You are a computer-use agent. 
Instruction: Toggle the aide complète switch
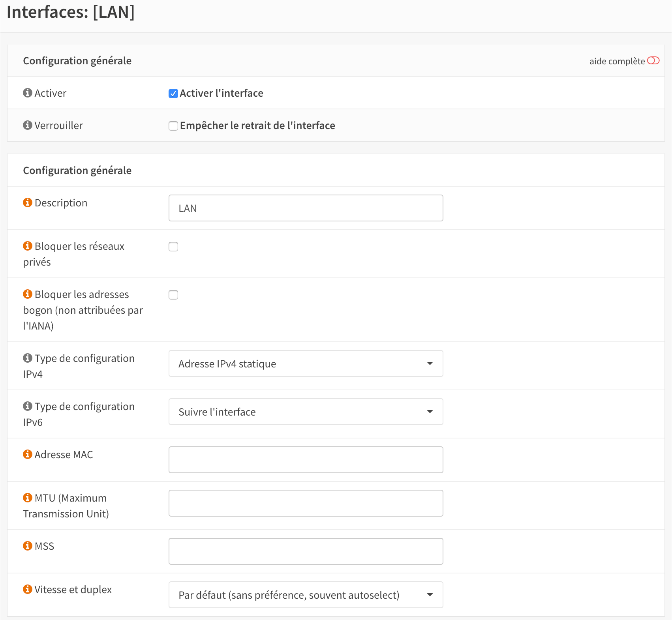pos(653,61)
